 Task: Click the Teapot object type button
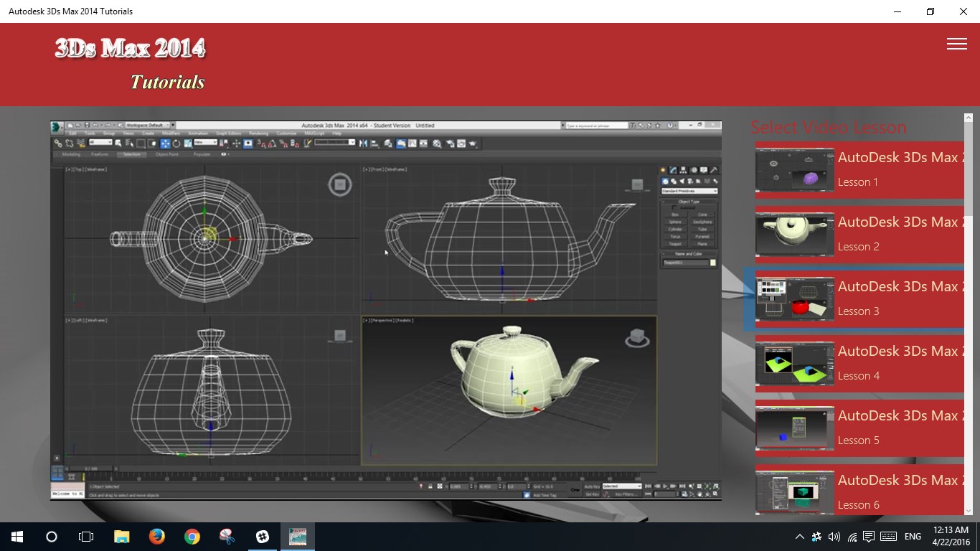[675, 244]
